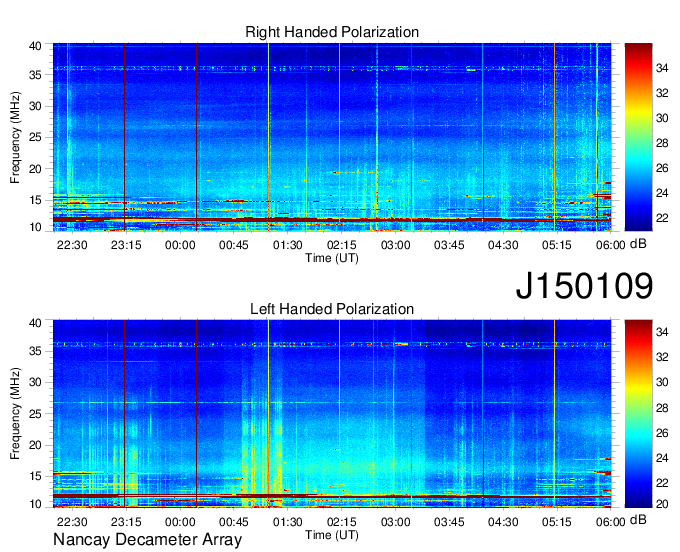Click dB unit beside Right Handed color bar
Viewport: 680px width, 552px height.
pos(638,244)
